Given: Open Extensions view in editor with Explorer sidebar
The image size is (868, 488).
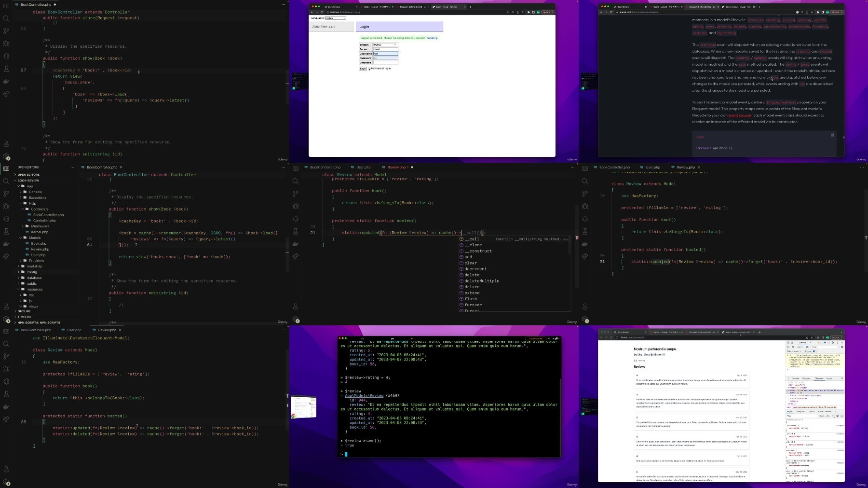Looking at the screenshot, I should click(6, 219).
